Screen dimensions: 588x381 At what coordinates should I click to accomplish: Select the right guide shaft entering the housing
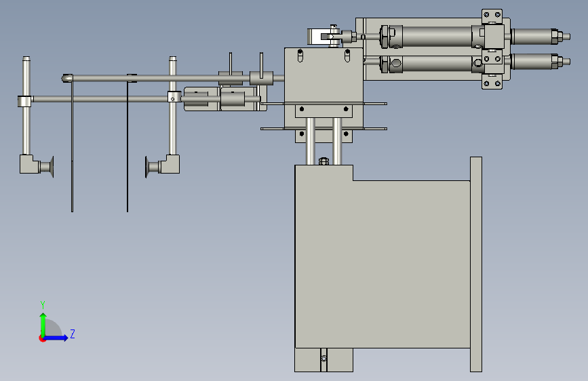[337, 142]
